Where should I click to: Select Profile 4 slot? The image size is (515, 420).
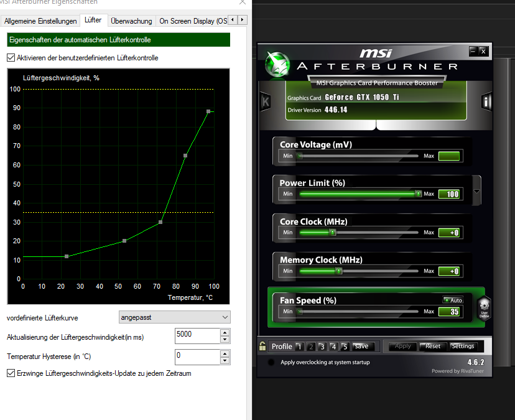[333, 347]
